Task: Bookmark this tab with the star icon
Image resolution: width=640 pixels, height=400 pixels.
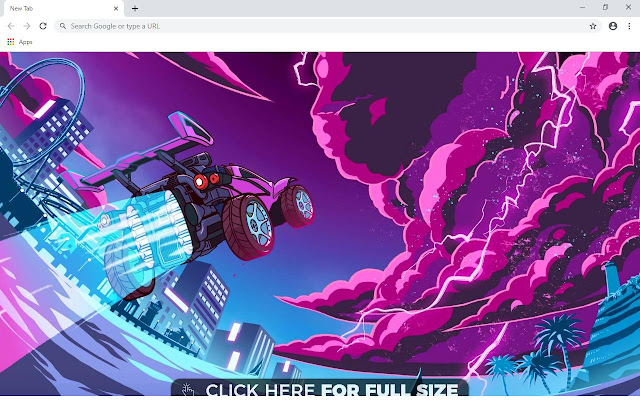Action: coord(593,26)
